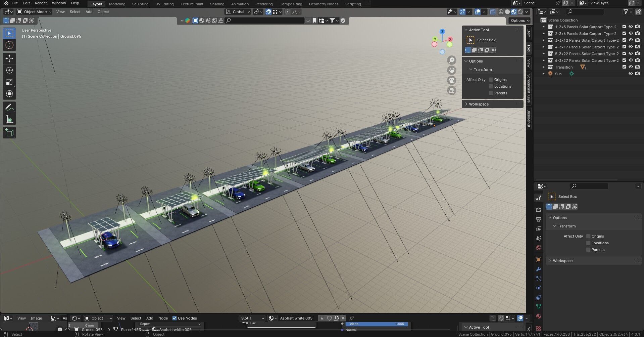Click the Select Box tool in toolbar

click(x=9, y=33)
